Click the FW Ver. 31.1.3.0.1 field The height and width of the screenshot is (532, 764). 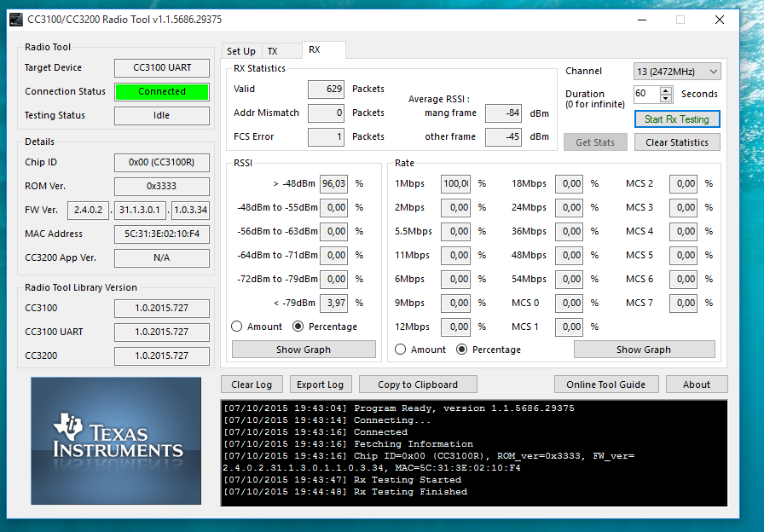(x=140, y=210)
